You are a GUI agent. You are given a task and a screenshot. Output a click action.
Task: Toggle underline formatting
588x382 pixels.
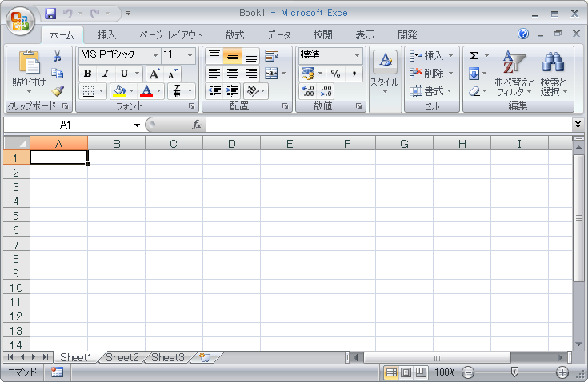(124, 74)
